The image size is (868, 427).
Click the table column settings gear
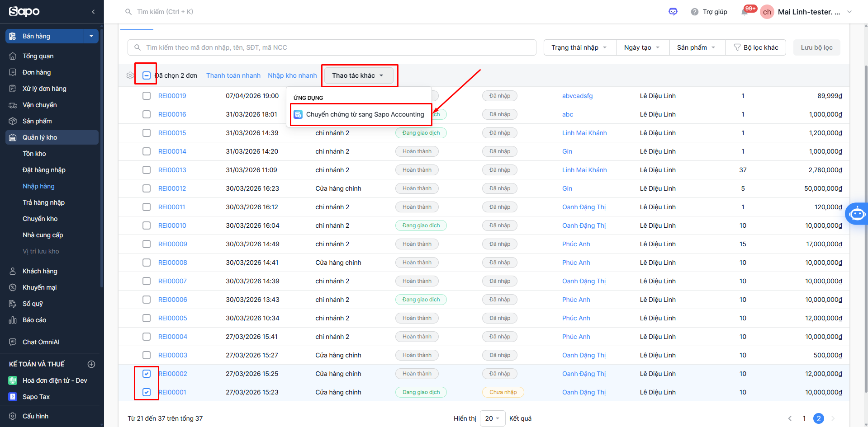[130, 75]
